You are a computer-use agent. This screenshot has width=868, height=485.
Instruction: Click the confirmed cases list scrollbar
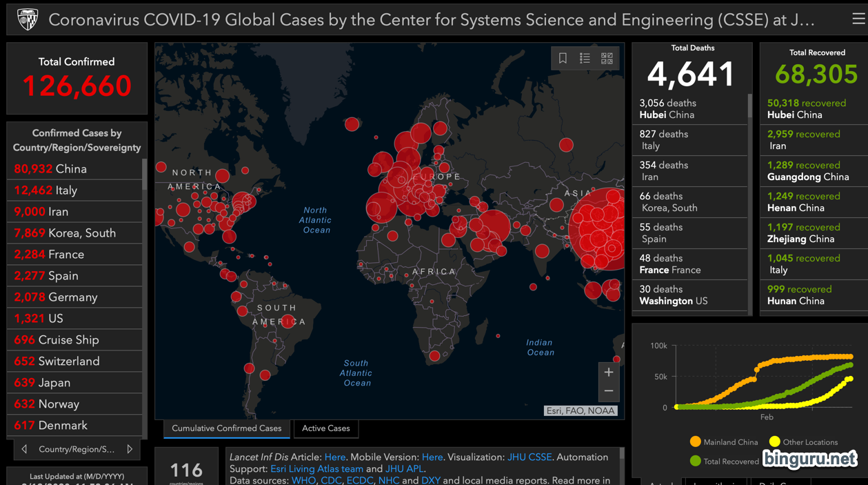pos(144,175)
